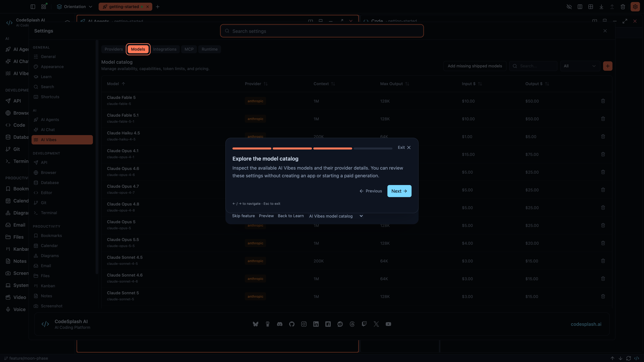The image size is (644, 362).
Task: Close the Settings dialog with X
Action: [605, 31]
